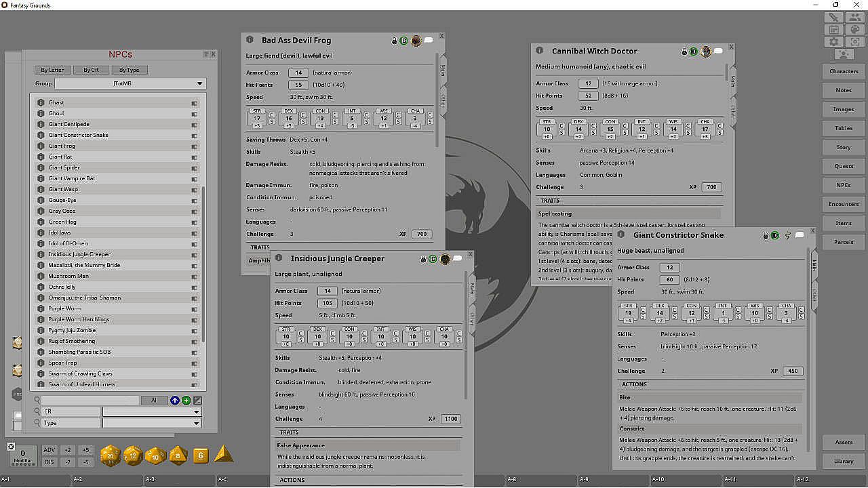Sort NPCs with By Type
Viewport: 868px width, 488px height.
(129, 70)
